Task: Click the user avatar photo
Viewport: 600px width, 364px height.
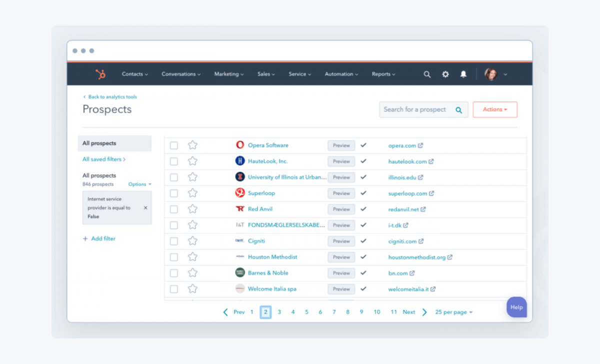Action: point(490,74)
